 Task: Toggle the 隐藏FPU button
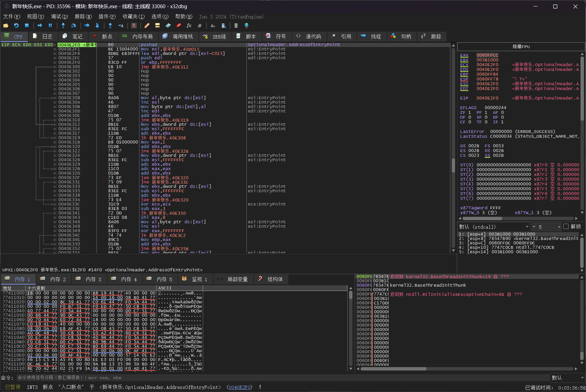(x=521, y=47)
